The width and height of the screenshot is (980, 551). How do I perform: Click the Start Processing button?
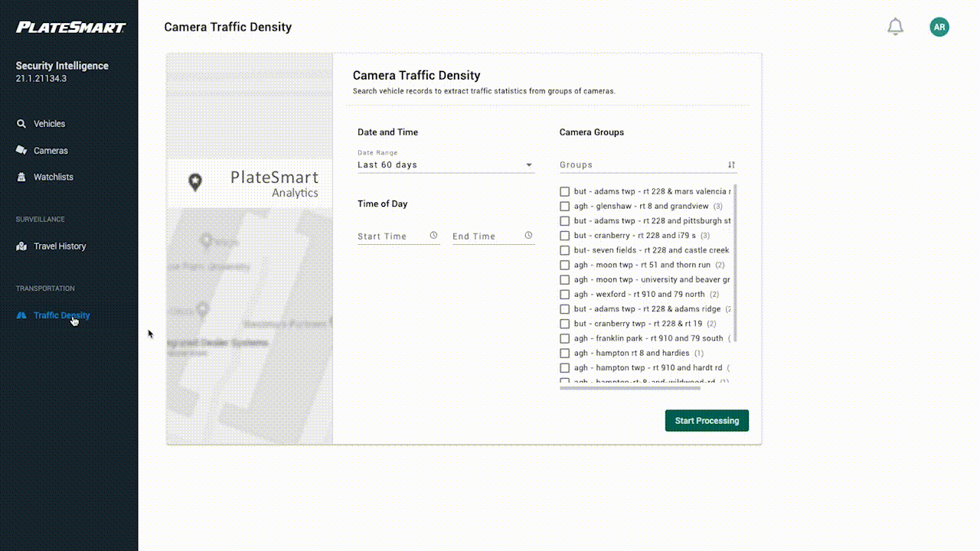(x=707, y=421)
